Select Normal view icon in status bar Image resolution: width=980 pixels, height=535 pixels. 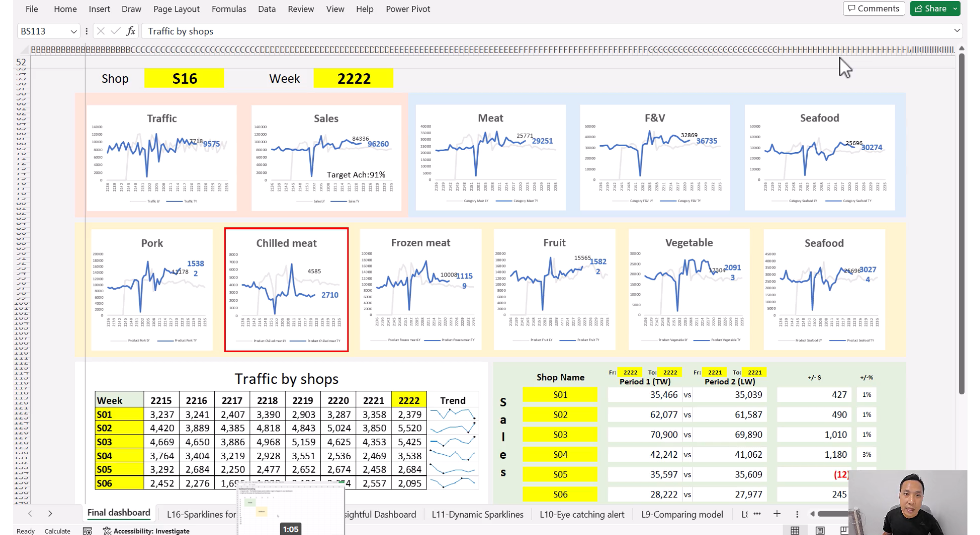(795, 531)
